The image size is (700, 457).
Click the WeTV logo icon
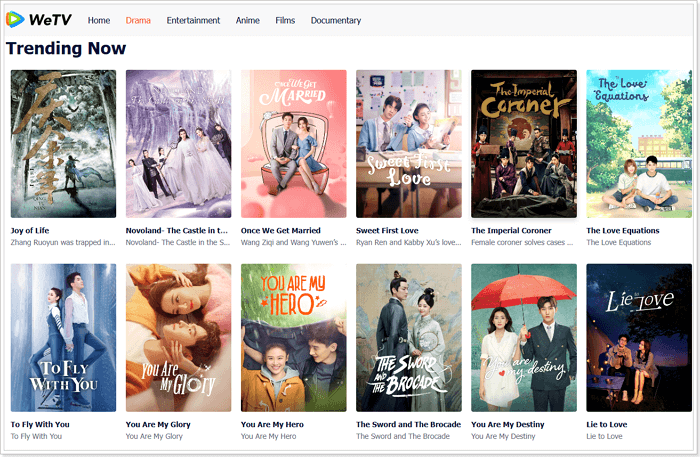tap(15, 20)
